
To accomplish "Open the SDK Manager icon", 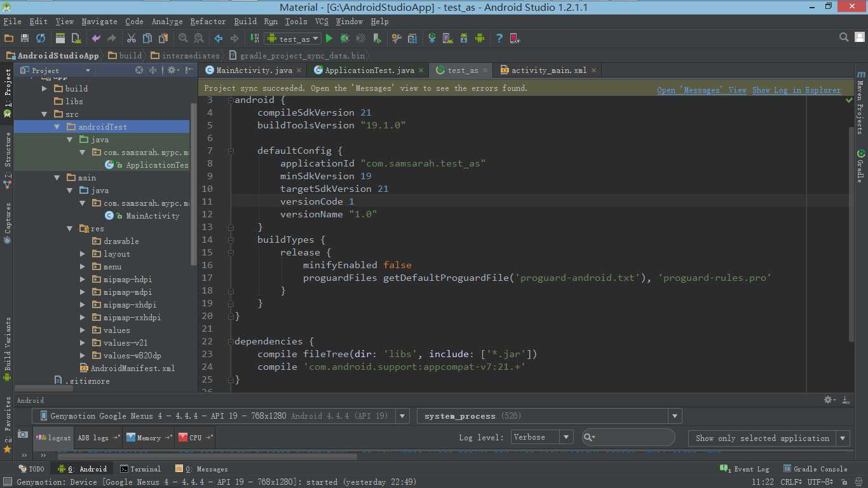I will click(464, 39).
